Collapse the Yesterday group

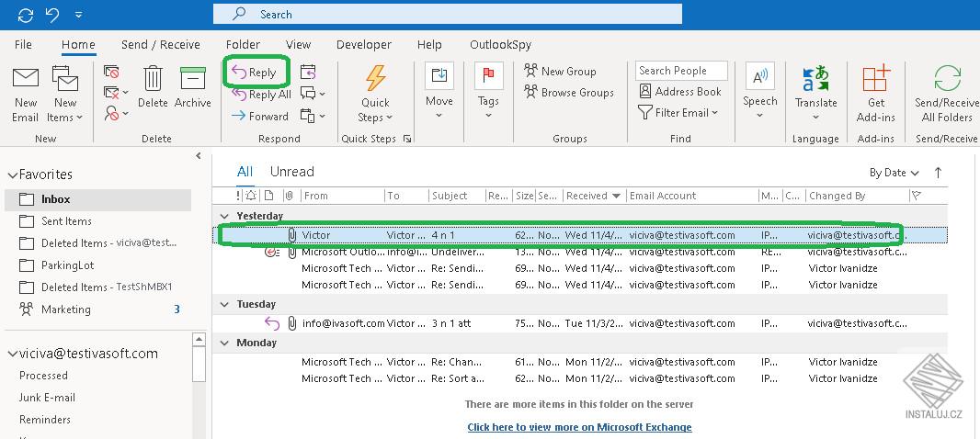(x=224, y=216)
